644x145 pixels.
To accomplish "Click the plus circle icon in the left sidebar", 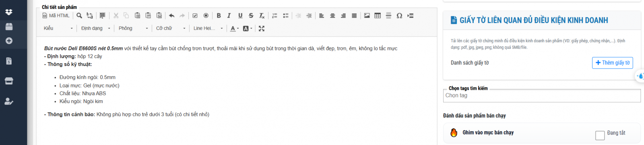I will coord(9,41).
